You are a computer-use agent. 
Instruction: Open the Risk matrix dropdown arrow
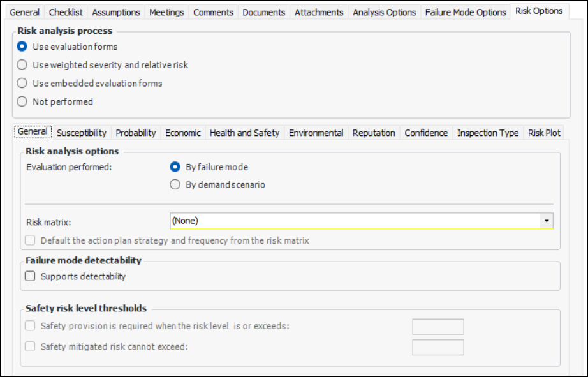pos(547,221)
